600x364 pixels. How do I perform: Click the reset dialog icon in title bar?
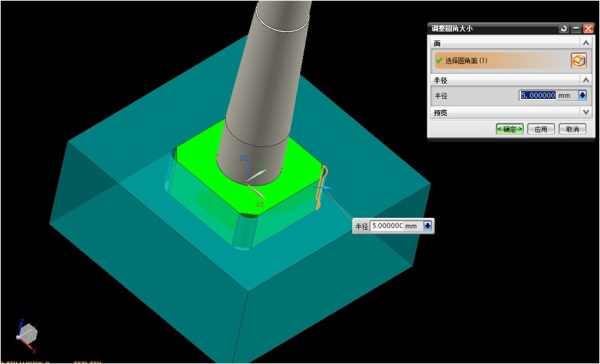click(x=564, y=29)
